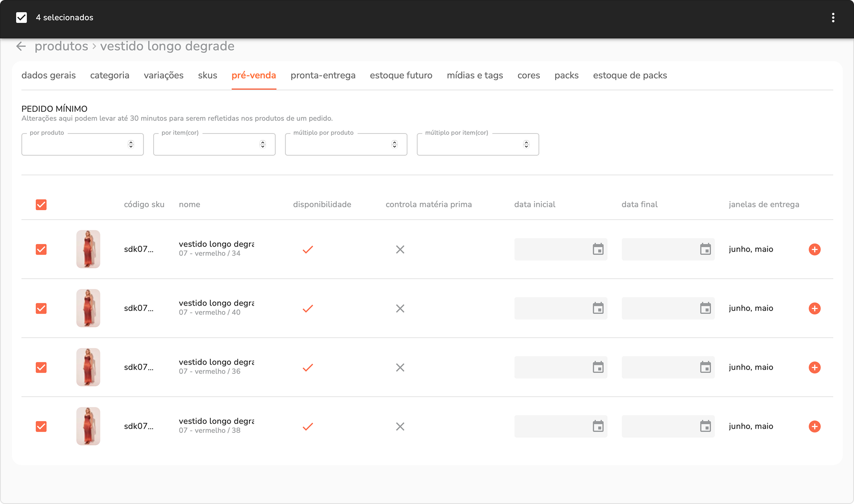Toggle disponibilidade checkmark for size 36

click(308, 367)
